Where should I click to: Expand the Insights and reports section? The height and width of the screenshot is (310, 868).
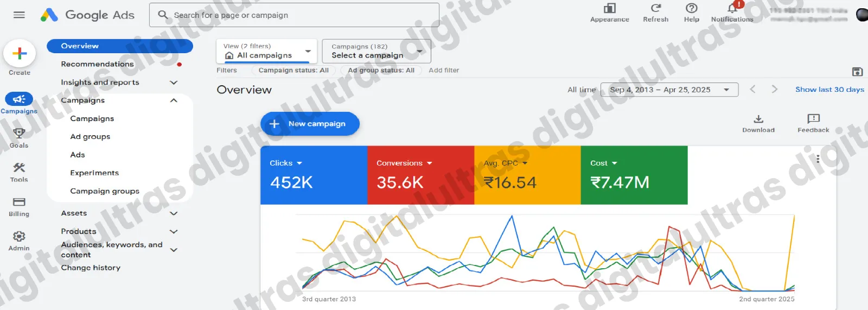pyautogui.click(x=174, y=83)
